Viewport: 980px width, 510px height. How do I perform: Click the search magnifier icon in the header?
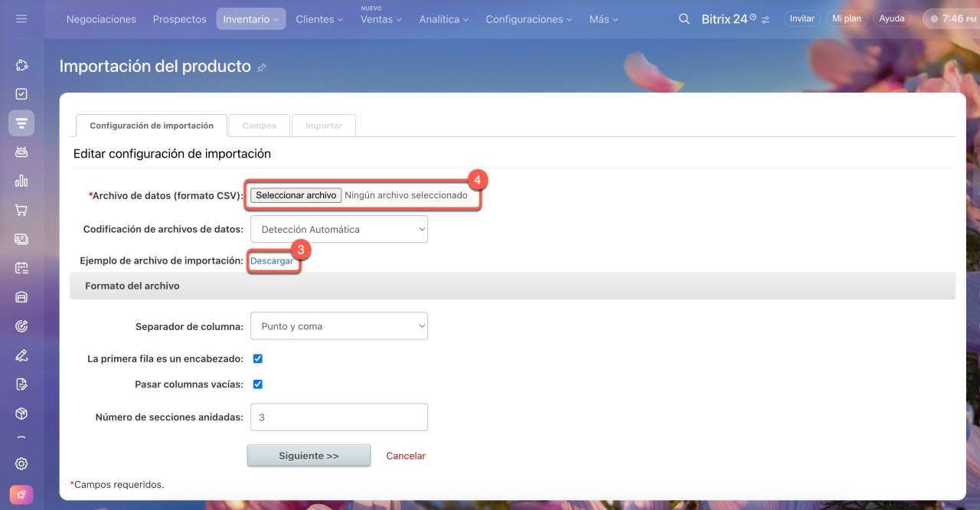pyautogui.click(x=684, y=19)
